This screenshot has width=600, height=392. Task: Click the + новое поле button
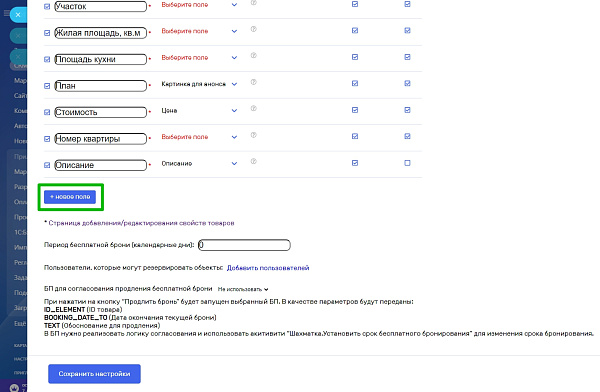pos(70,197)
